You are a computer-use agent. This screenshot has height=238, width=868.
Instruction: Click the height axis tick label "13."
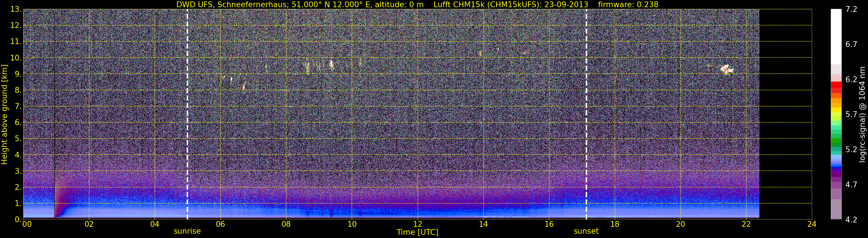[16, 10]
